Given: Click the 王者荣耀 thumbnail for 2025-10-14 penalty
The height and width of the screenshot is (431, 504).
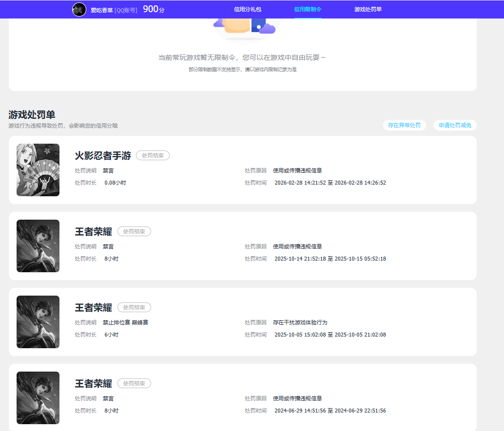Looking at the screenshot, I should click(38, 246).
